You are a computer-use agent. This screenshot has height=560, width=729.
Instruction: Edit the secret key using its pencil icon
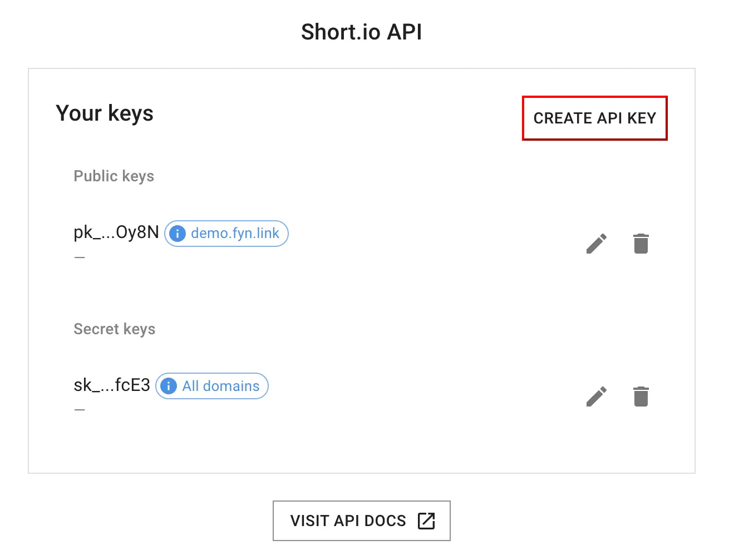point(597,396)
